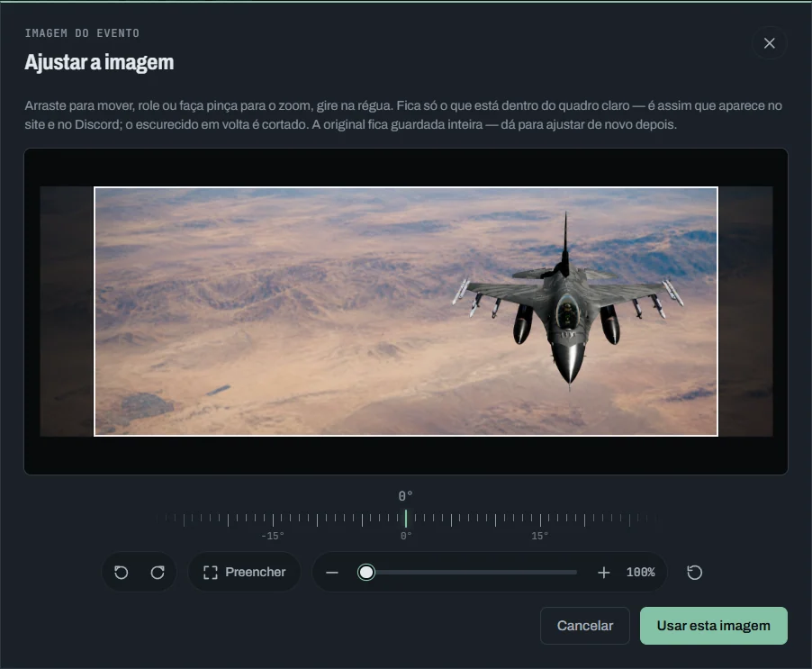Close the Ajustar a imagem dialog
The width and height of the screenshot is (812, 669).
click(769, 43)
